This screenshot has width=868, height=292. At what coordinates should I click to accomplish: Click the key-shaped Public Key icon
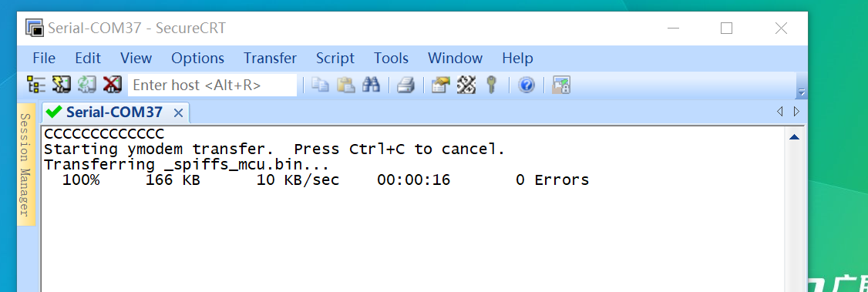(x=492, y=85)
